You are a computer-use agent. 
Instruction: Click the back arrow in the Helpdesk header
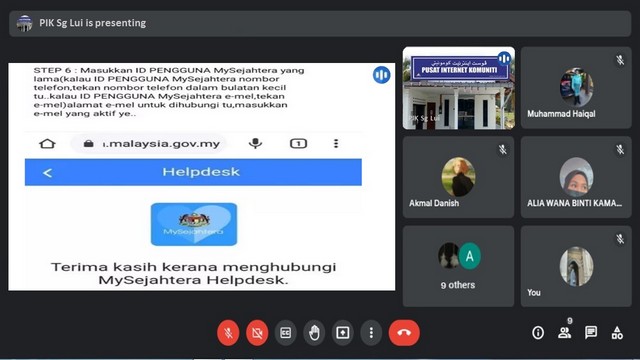pos(47,173)
